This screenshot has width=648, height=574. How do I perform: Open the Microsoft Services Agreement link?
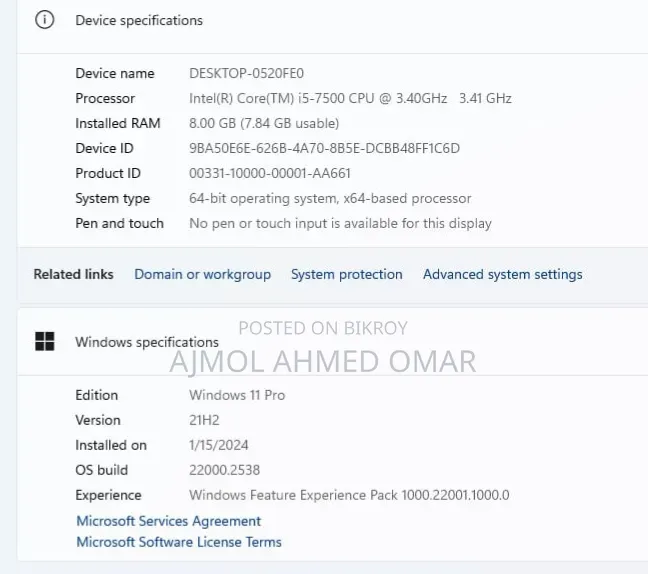coord(169,521)
